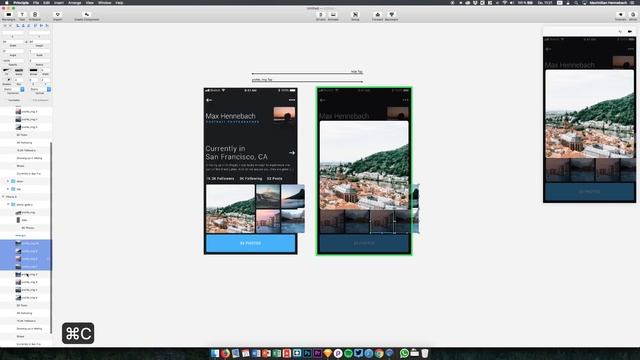
Task: Click the Opacity input field
Action: [13, 61]
